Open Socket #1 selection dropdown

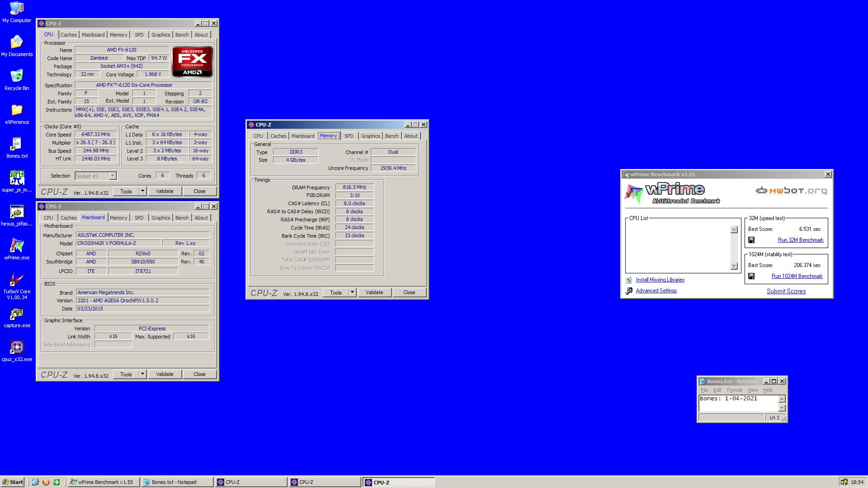pyautogui.click(x=113, y=176)
